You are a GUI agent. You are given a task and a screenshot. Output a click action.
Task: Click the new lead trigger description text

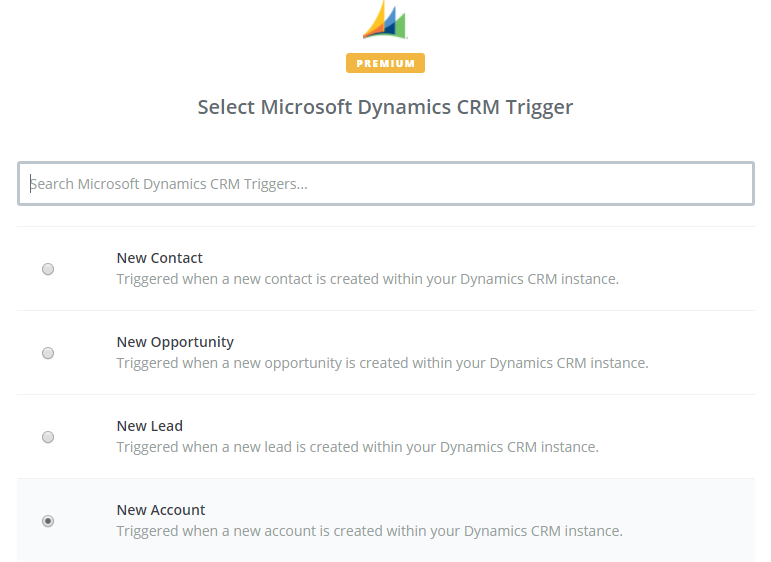(x=357, y=447)
